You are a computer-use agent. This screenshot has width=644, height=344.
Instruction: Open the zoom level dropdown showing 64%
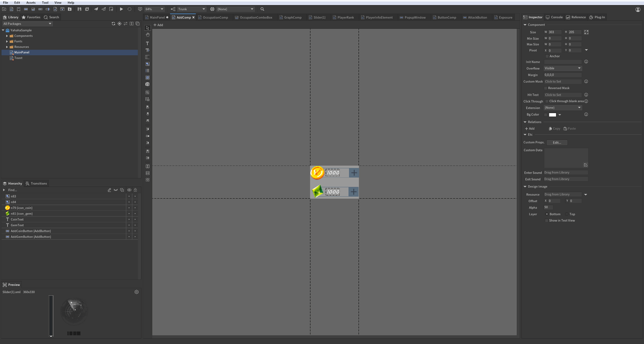tap(154, 9)
